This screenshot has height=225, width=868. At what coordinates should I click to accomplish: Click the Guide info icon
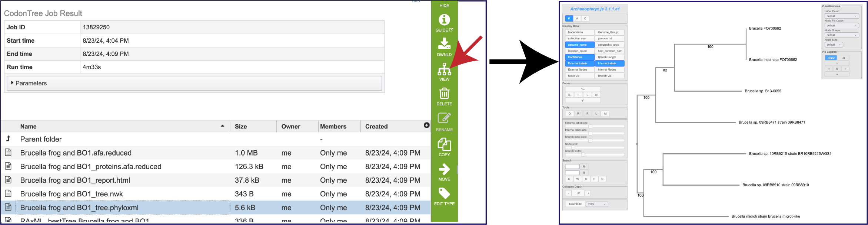[x=444, y=20]
